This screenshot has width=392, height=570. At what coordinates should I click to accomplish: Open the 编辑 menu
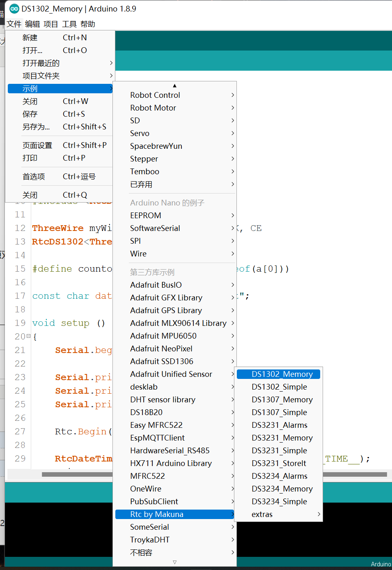pyautogui.click(x=32, y=24)
